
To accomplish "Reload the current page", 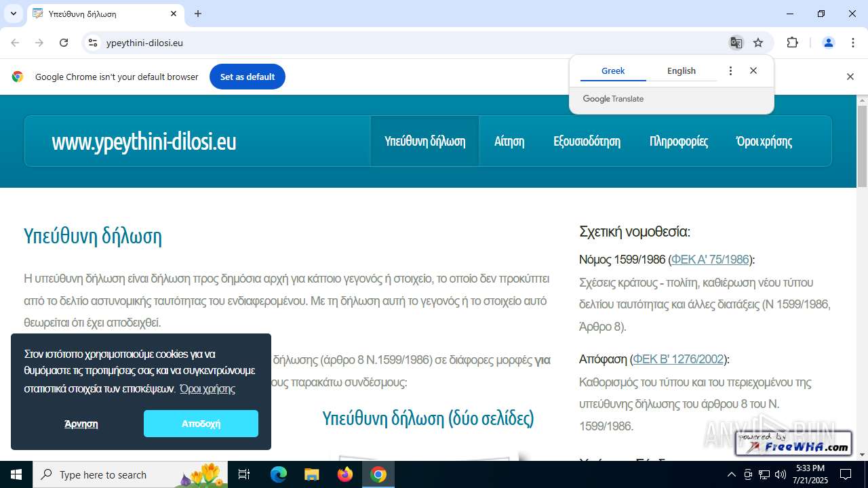I will [64, 43].
